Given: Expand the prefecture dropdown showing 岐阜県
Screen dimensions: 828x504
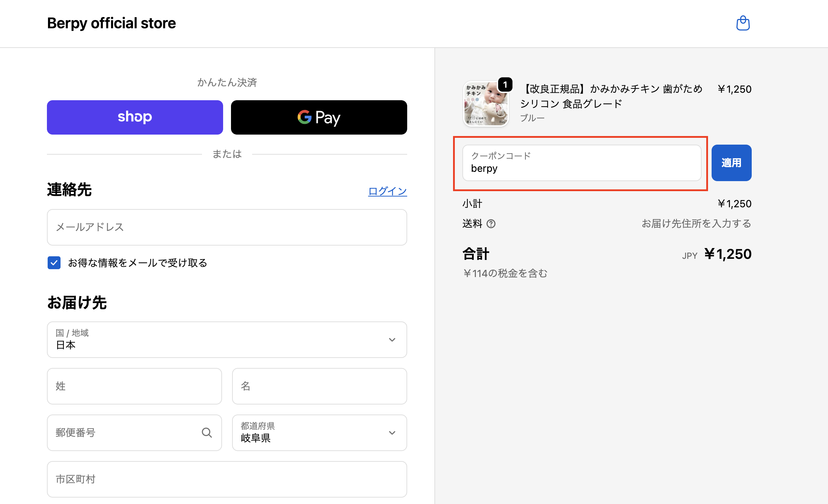Looking at the screenshot, I should (x=319, y=432).
